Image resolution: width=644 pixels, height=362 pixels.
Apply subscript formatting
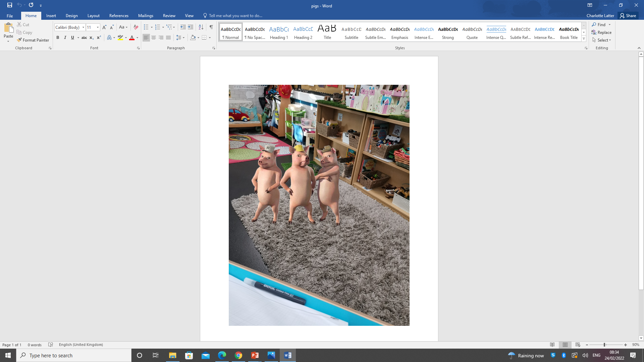92,38
